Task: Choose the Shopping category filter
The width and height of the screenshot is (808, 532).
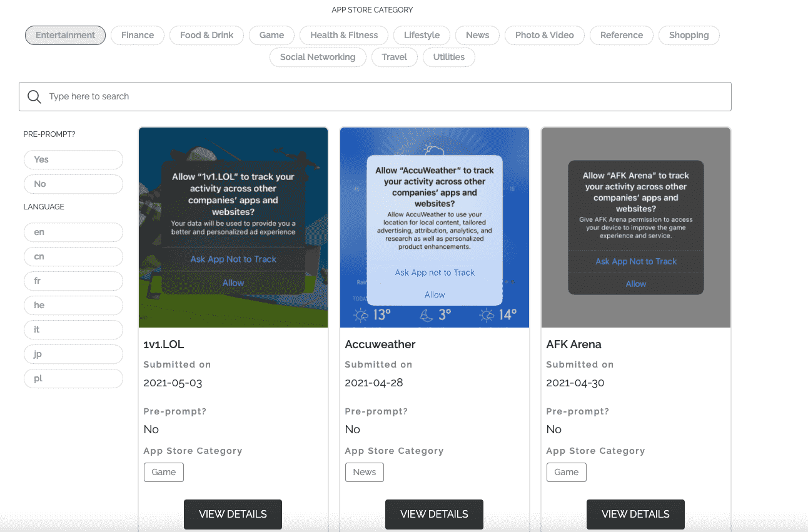Action: pyautogui.click(x=689, y=35)
